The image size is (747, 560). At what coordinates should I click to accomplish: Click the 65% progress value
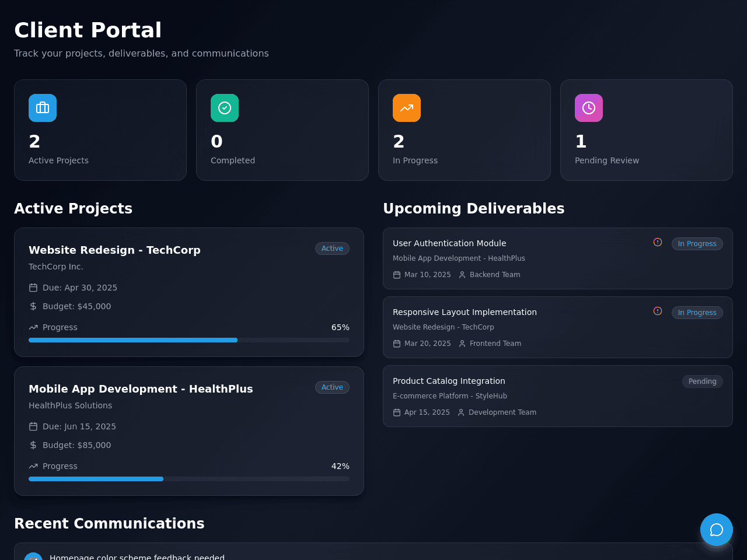[x=340, y=327]
